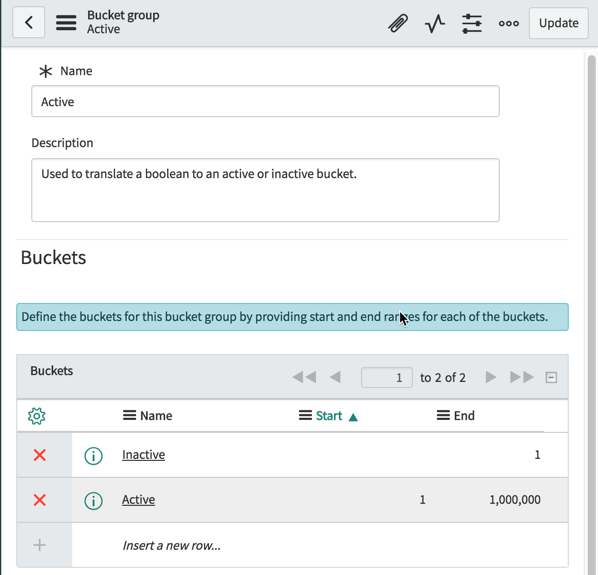The width and height of the screenshot is (598, 575).
Task: Open the list personalize gear icon
Action: [37, 416]
